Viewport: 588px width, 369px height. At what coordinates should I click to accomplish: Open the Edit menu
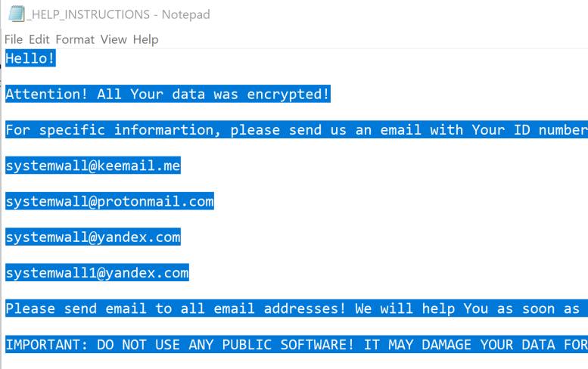pos(39,39)
